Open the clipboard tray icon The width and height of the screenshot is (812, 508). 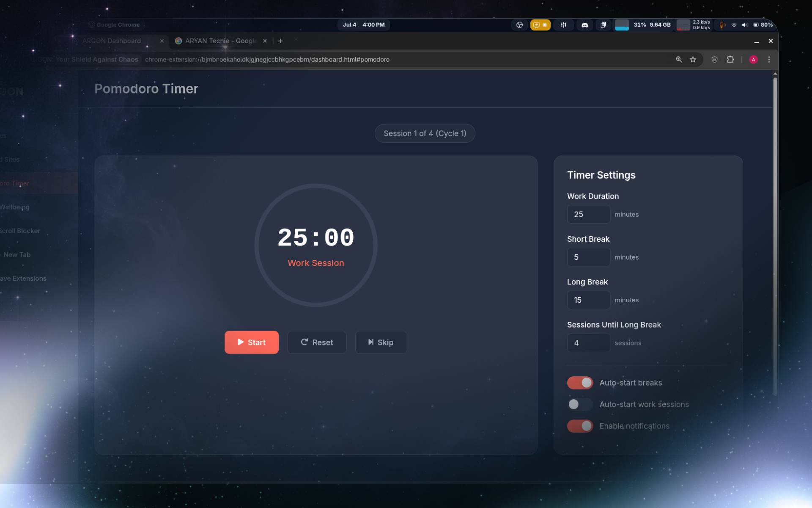click(x=603, y=25)
